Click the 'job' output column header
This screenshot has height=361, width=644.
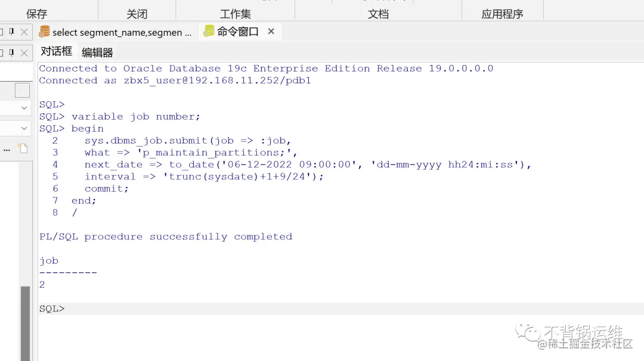pyautogui.click(x=49, y=261)
